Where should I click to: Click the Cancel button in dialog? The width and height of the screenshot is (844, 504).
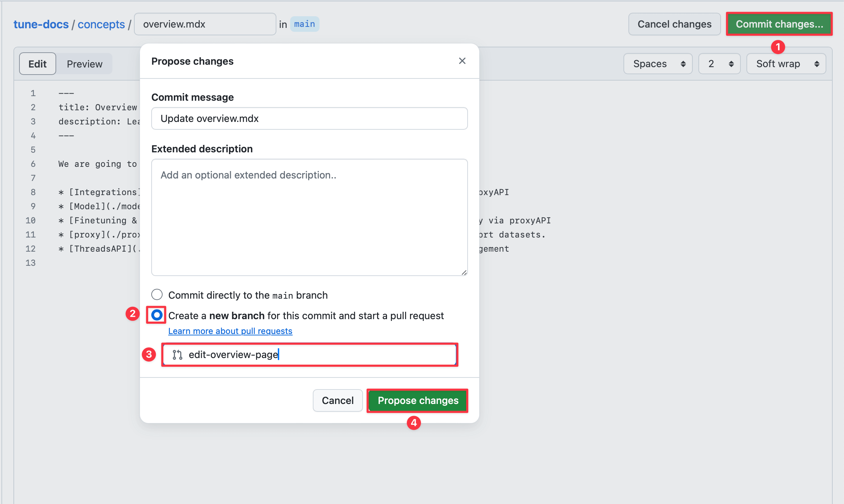(337, 400)
